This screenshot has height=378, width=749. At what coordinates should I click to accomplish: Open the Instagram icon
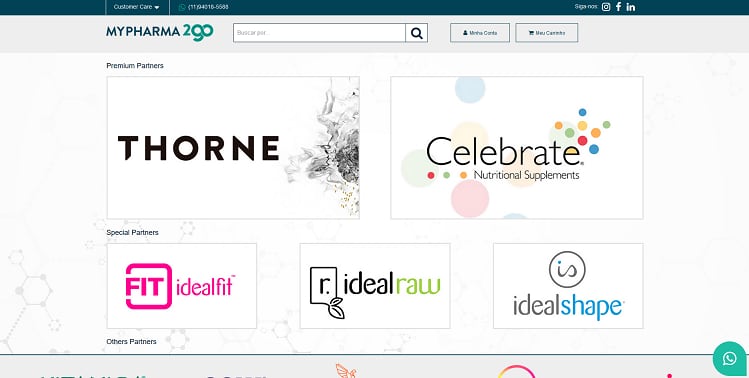coord(606,7)
